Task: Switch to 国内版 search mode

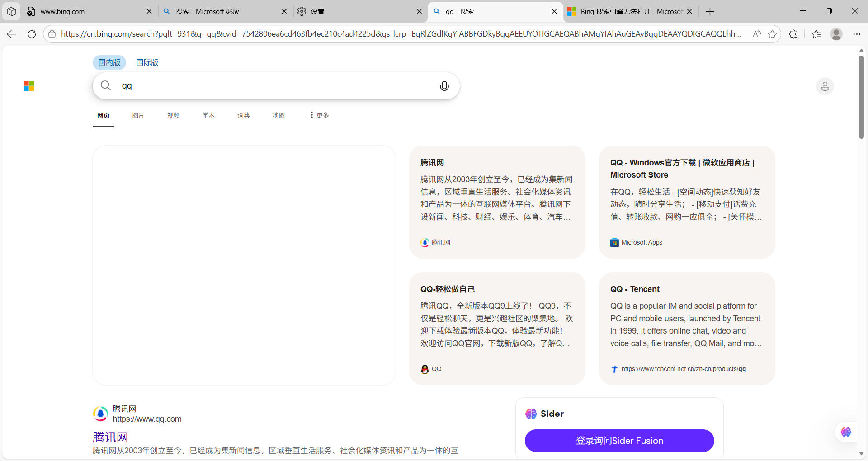Action: click(109, 62)
